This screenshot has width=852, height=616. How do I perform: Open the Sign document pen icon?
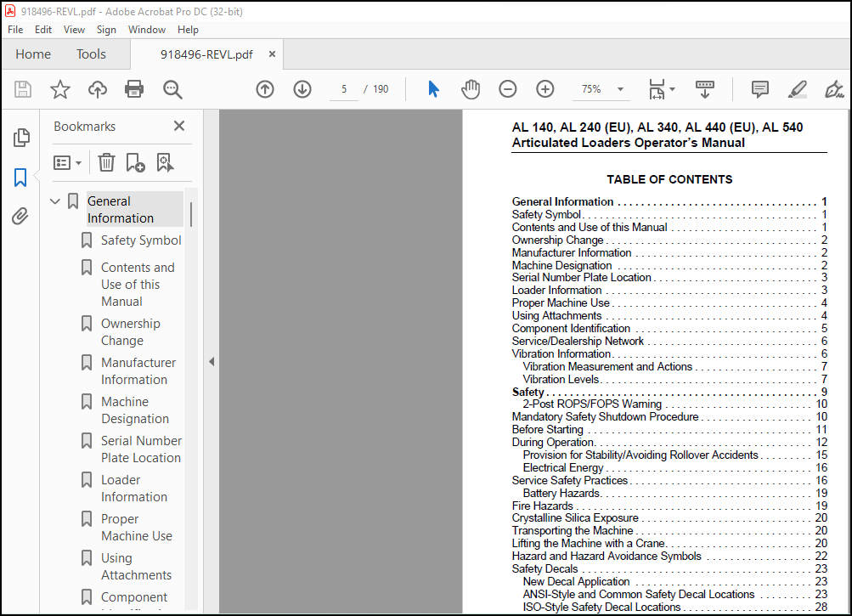coord(834,89)
